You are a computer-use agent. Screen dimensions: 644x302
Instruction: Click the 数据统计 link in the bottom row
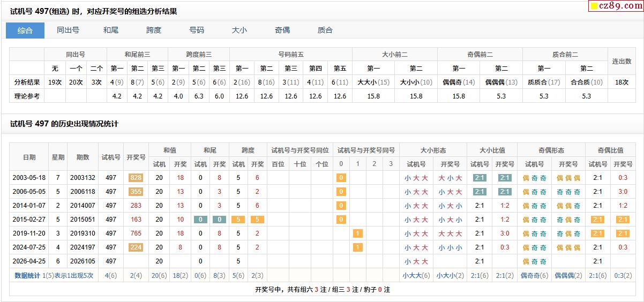tap(27, 276)
